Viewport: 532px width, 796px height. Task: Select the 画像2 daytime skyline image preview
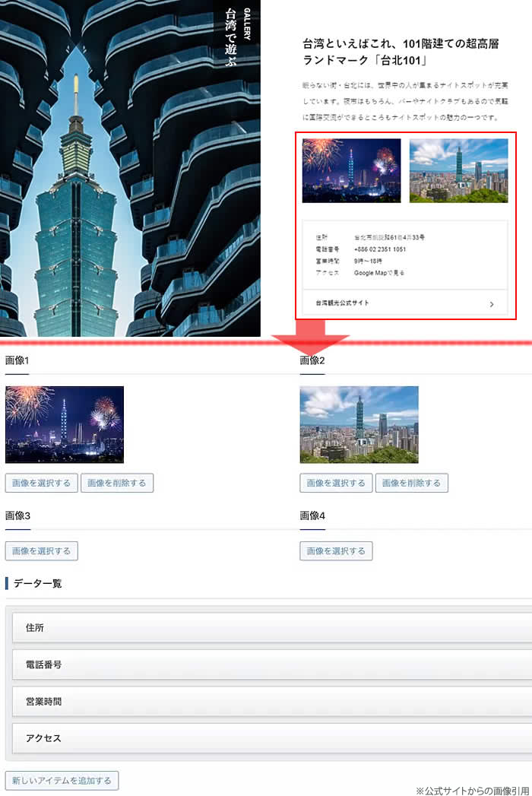359,424
